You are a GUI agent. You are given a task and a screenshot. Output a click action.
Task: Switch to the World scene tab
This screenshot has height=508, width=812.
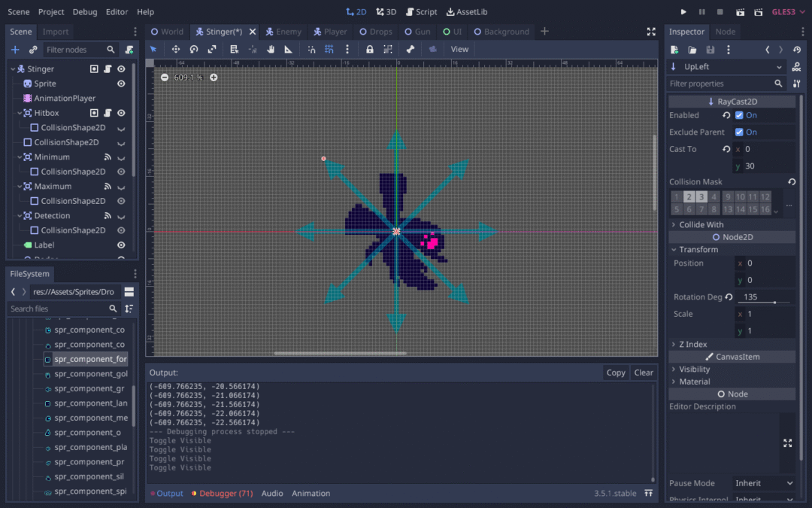pos(167,32)
